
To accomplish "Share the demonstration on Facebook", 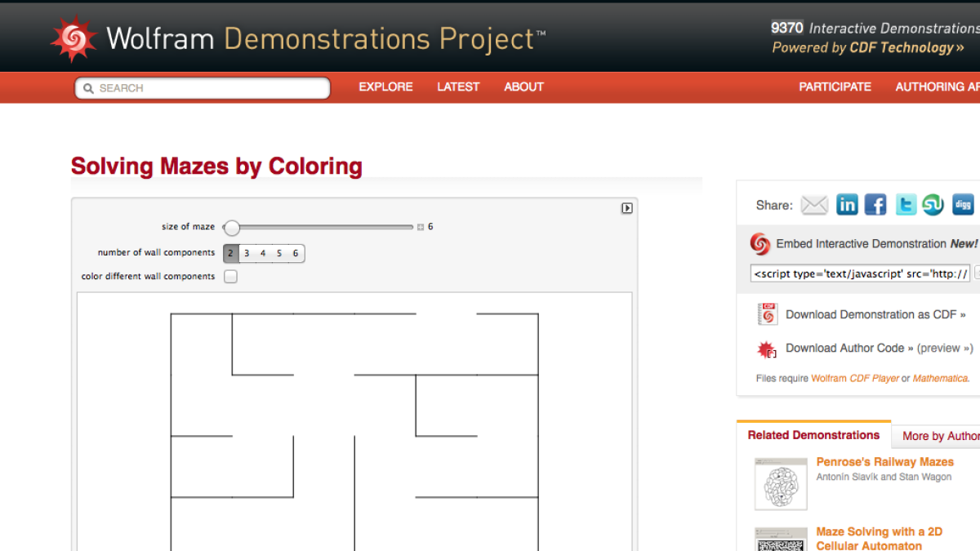I will (875, 204).
